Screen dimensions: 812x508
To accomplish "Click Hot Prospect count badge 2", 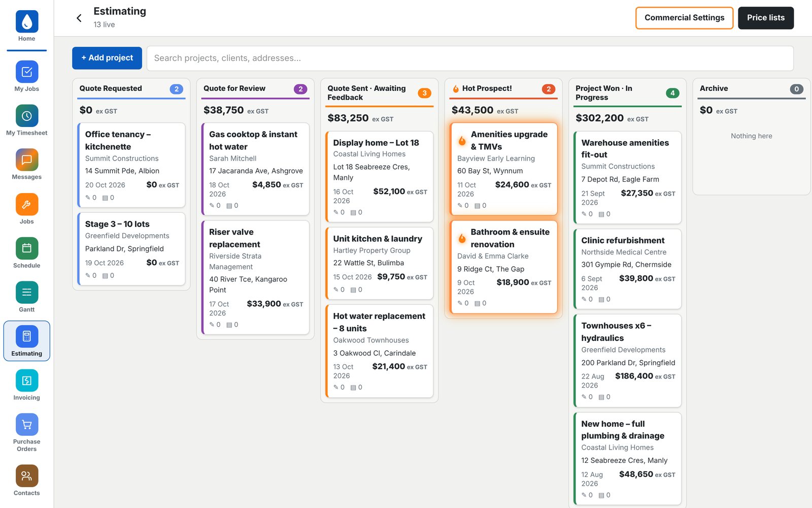I will click(549, 89).
